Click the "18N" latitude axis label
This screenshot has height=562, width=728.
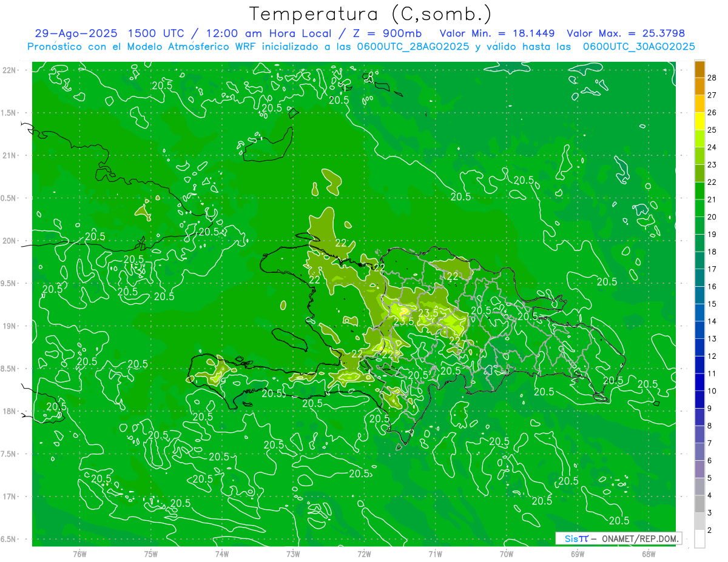pyautogui.click(x=10, y=411)
